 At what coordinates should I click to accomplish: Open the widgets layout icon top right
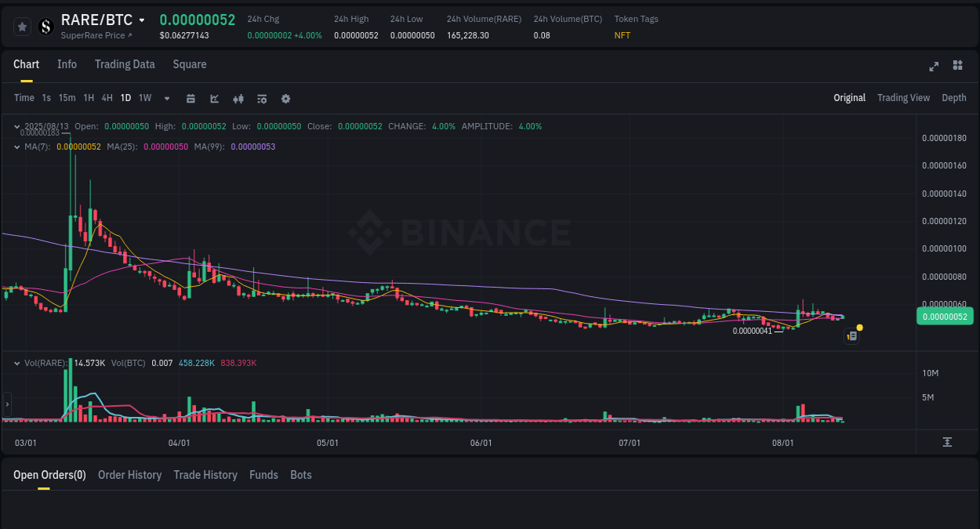click(957, 67)
